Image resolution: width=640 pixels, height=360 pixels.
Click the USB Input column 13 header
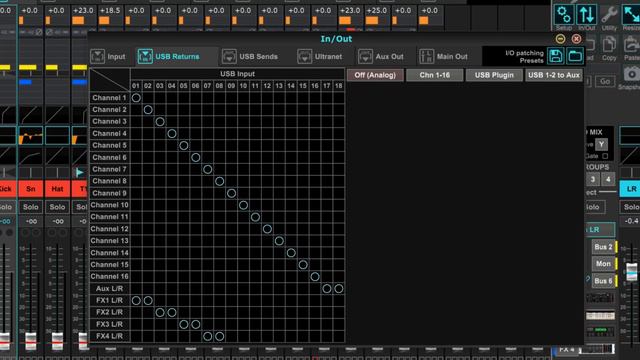(x=279, y=86)
